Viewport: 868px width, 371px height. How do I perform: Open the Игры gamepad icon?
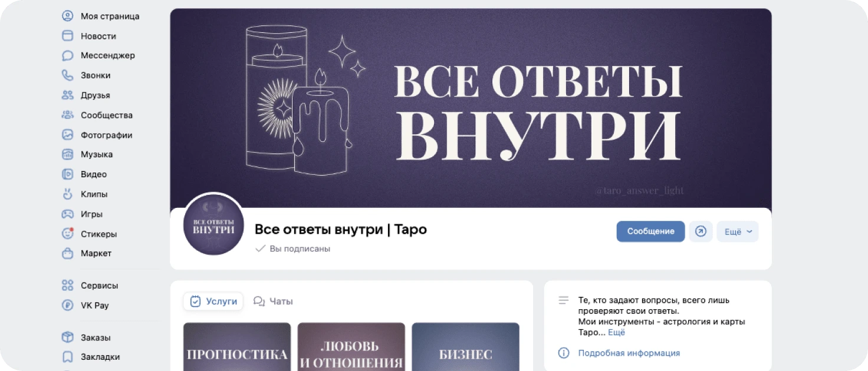67,214
